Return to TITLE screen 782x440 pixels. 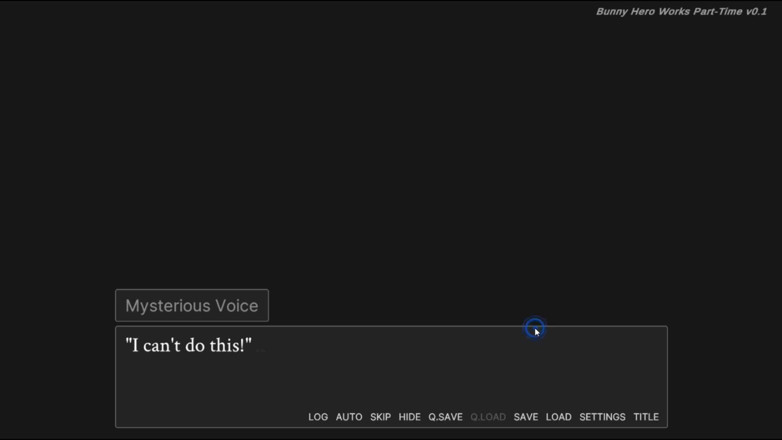point(646,417)
